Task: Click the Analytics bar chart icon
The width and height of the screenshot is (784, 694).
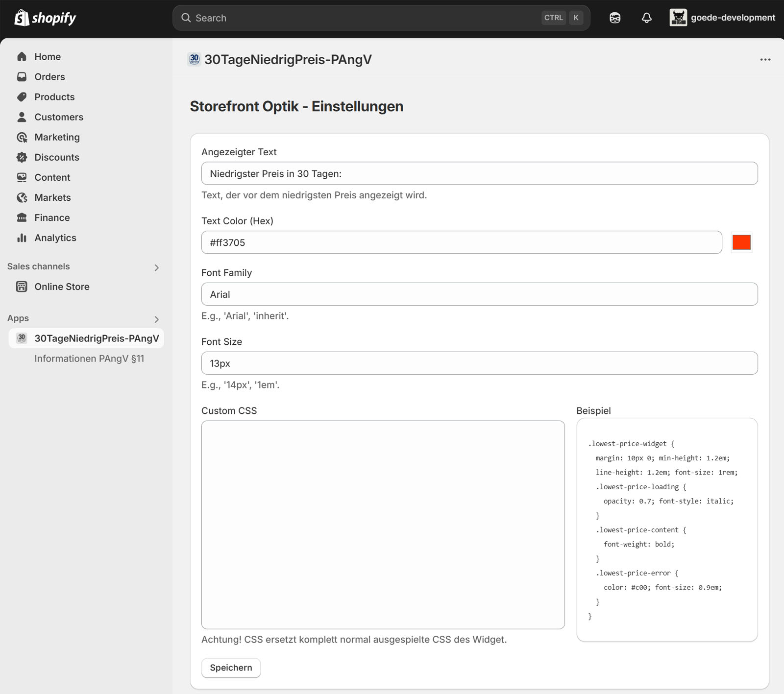Action: [22, 238]
